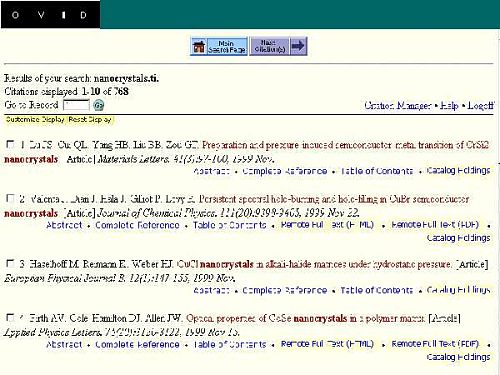Tick checkbox for citation 4
This screenshot has height=375, width=500.
click(x=10, y=317)
